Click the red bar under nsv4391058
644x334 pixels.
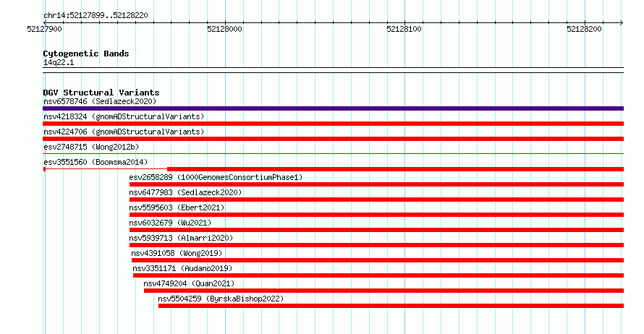378,260
